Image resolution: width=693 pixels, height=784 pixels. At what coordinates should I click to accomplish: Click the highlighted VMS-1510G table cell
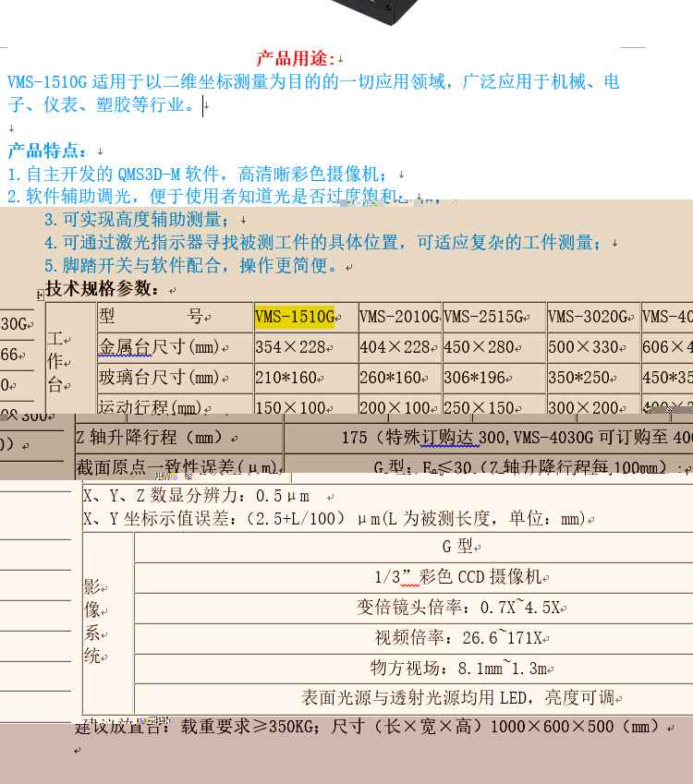294,317
